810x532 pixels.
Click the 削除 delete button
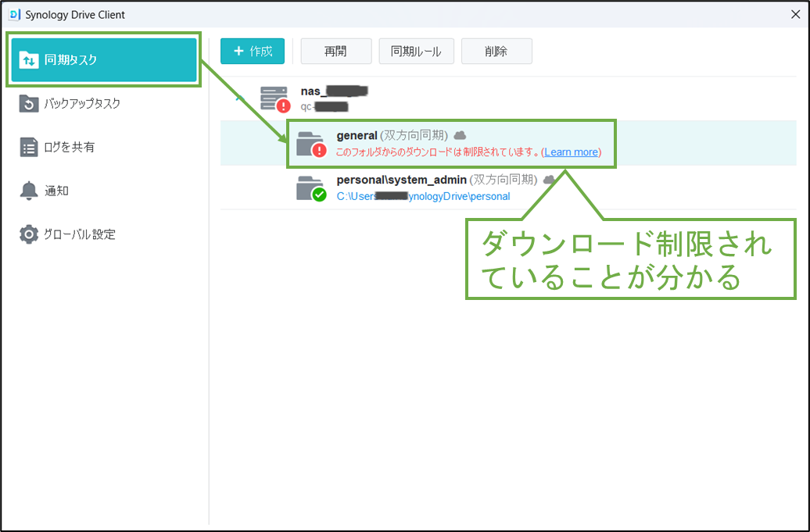tap(496, 51)
